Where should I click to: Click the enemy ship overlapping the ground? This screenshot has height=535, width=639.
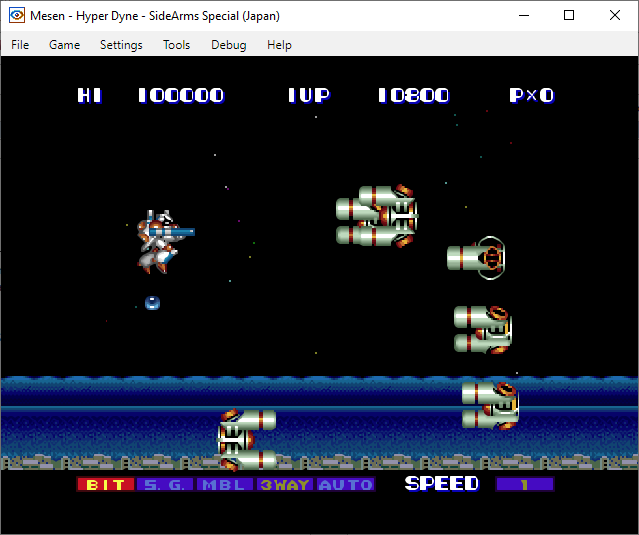coord(247,440)
